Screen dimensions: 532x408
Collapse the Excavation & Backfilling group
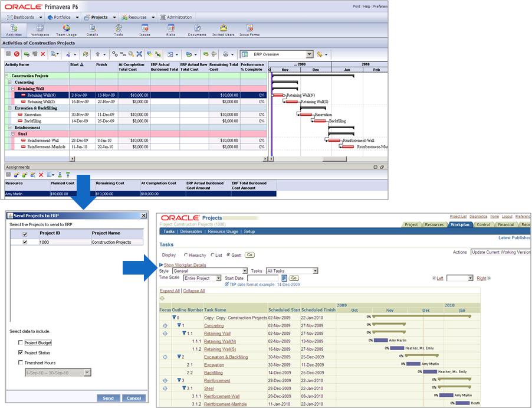coord(10,108)
